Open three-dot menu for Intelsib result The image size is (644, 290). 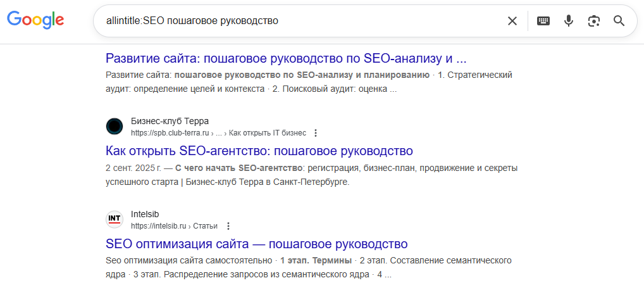pyautogui.click(x=228, y=225)
